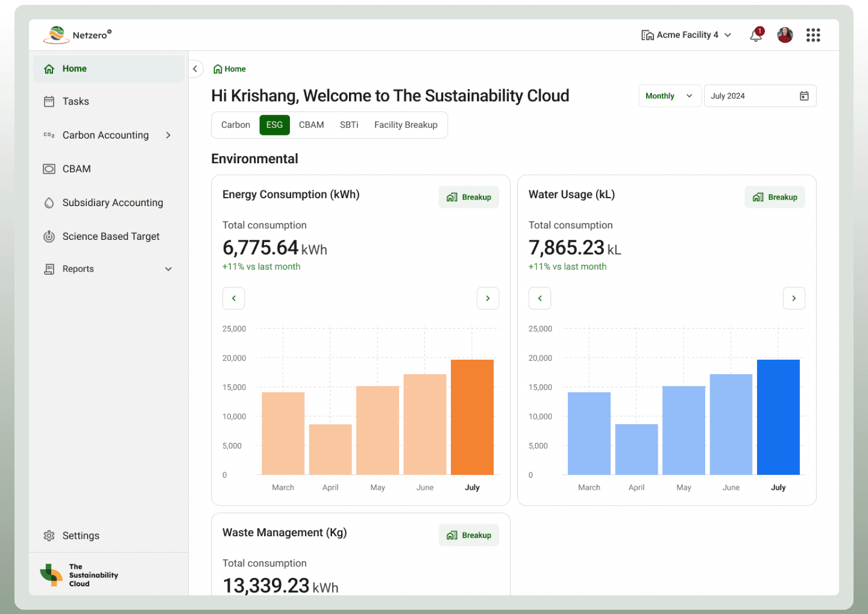Open the Acme Facility 4 dropdown
Screen dimensions: 868x614
pyautogui.click(x=687, y=35)
